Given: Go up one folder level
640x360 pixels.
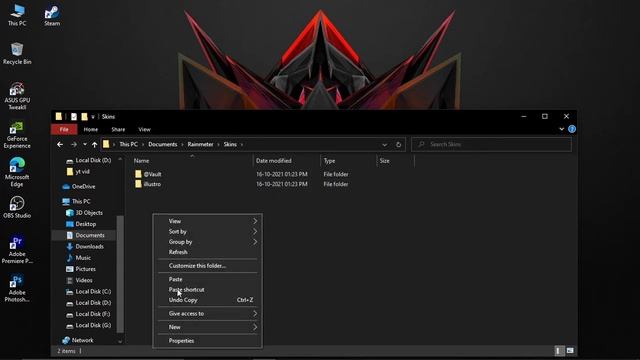Looking at the screenshot, I should point(94,144).
